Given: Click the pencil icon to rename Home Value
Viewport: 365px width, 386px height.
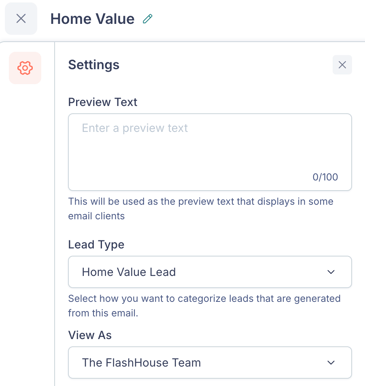Looking at the screenshot, I should 148,19.
